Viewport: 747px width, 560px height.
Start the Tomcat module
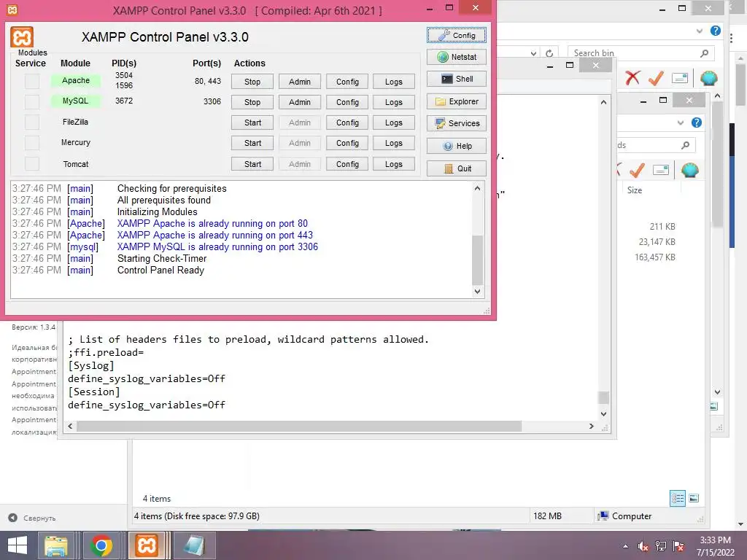[x=252, y=164]
